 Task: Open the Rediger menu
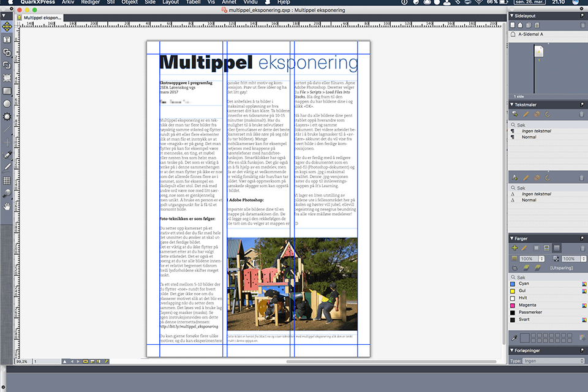coord(91,2)
